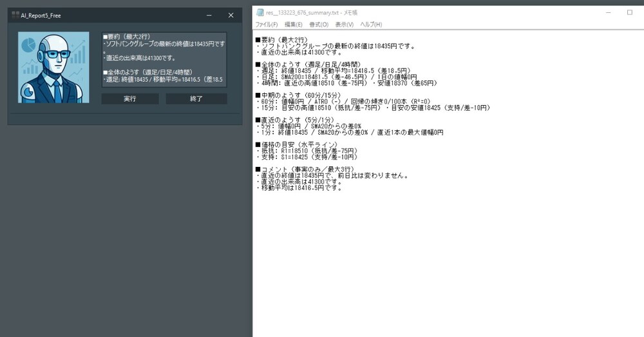
Task: Close the AI_Report5_Free window
Action: 231,15
